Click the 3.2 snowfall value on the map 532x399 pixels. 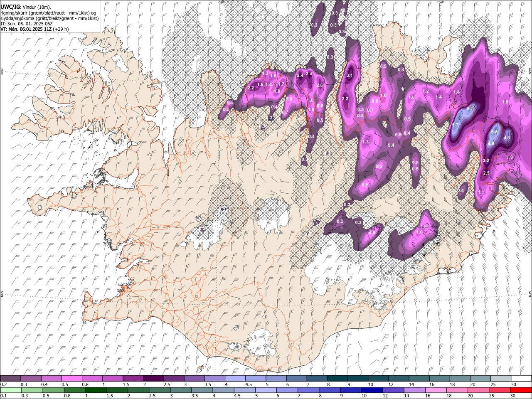pyautogui.click(x=486, y=160)
